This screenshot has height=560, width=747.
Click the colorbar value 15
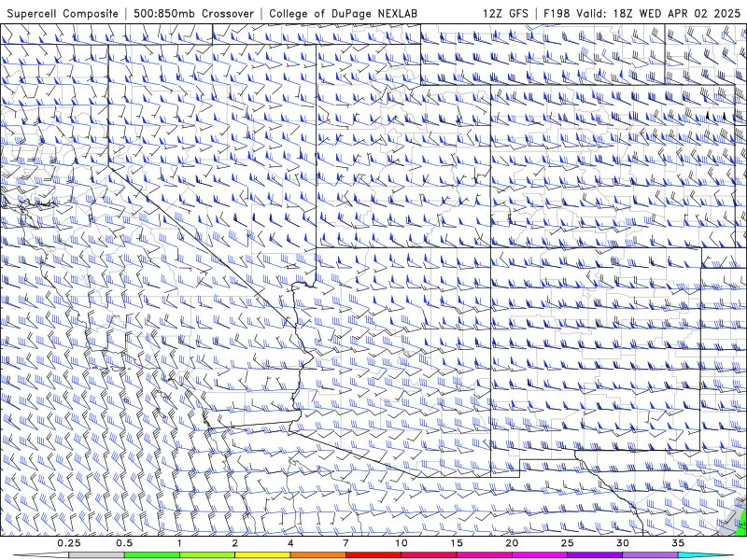pyautogui.click(x=457, y=543)
